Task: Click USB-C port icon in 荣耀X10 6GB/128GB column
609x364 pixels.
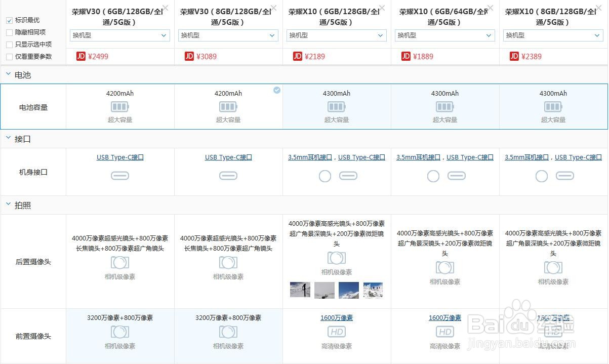Action: 348,176
